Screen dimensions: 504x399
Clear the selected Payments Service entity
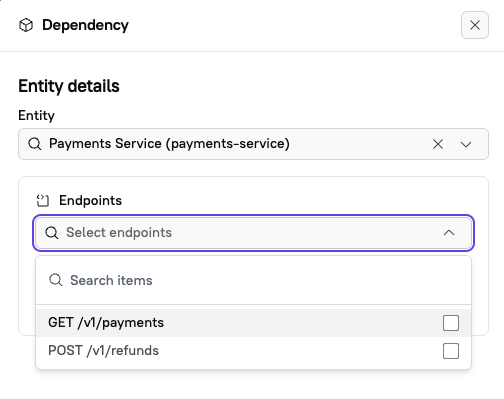pyautogui.click(x=438, y=144)
